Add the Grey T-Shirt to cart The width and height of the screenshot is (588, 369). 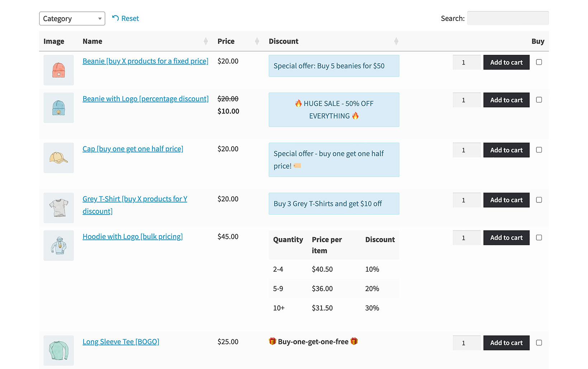pos(506,200)
